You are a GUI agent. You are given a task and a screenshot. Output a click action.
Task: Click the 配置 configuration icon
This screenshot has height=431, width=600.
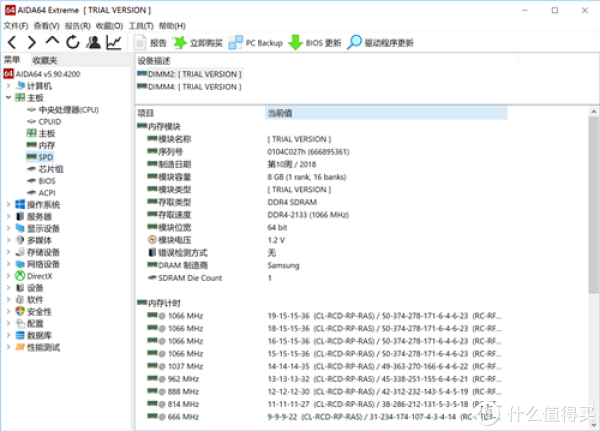pos(20,323)
